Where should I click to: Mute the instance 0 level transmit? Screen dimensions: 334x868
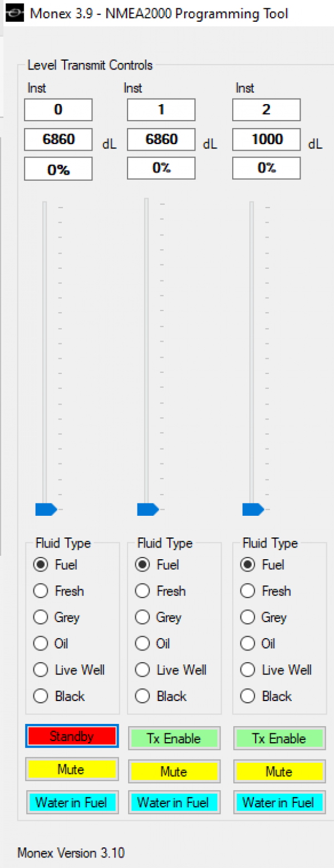71,770
